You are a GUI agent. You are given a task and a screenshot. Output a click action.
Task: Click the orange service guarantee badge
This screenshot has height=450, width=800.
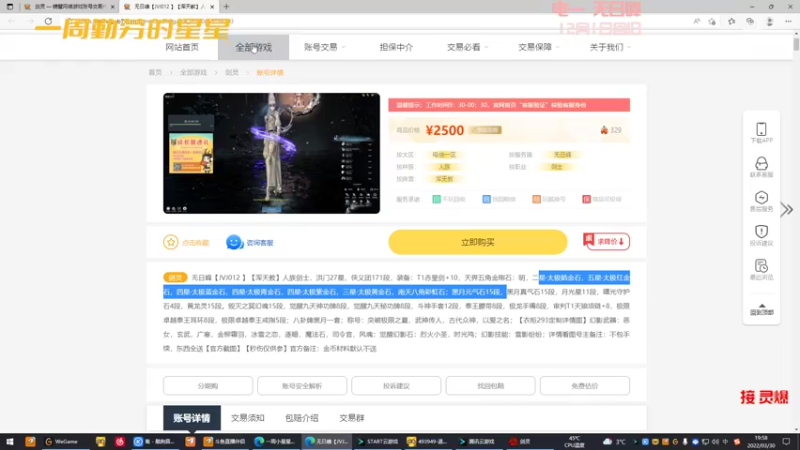536,199
